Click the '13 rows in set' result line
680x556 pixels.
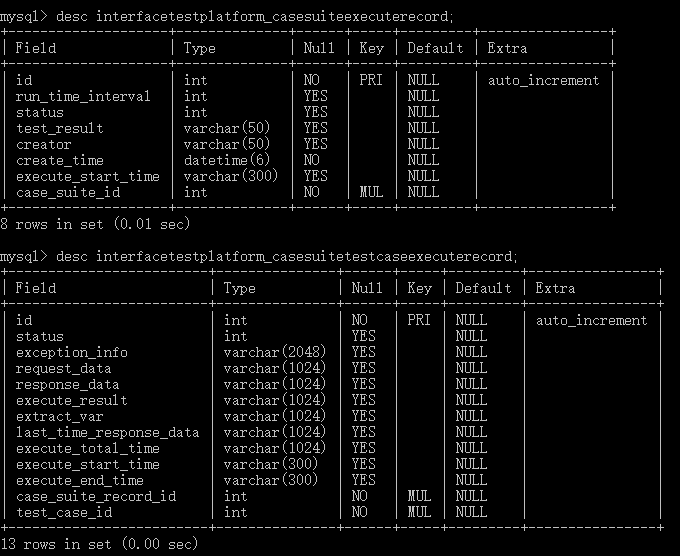pos(99,544)
